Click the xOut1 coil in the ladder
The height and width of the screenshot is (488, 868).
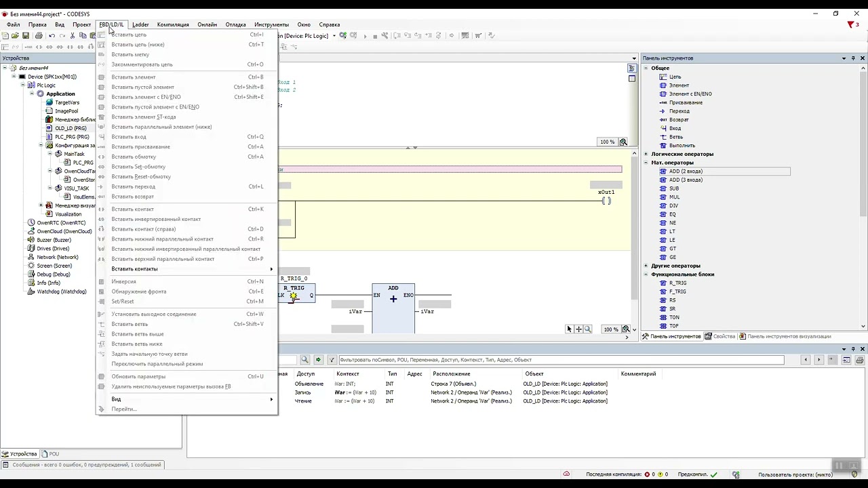606,201
